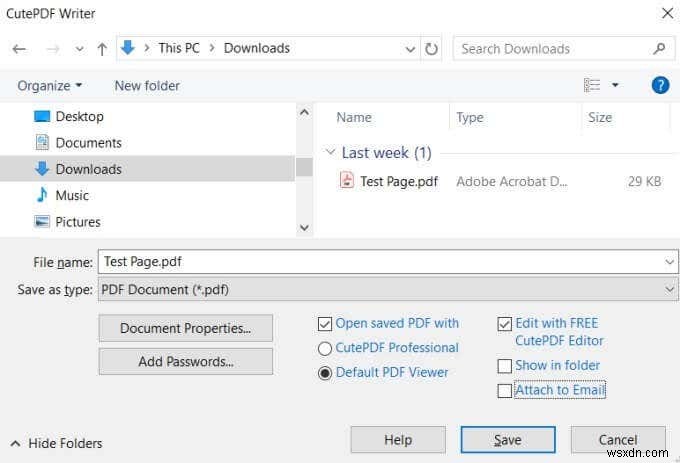Sort files by the Type column
The height and width of the screenshot is (463, 680).
pos(470,117)
